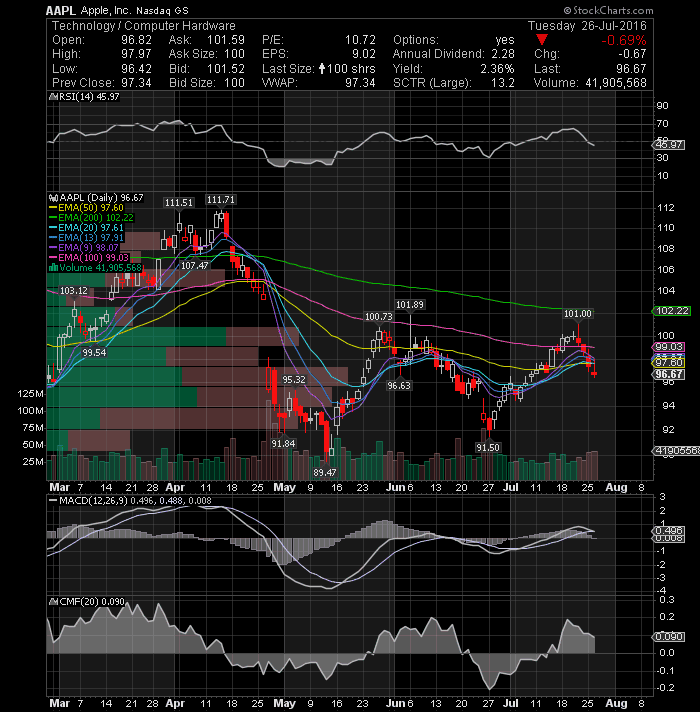Click the Annual Dividend value 2.28
700x712 pixels.
coord(503,54)
